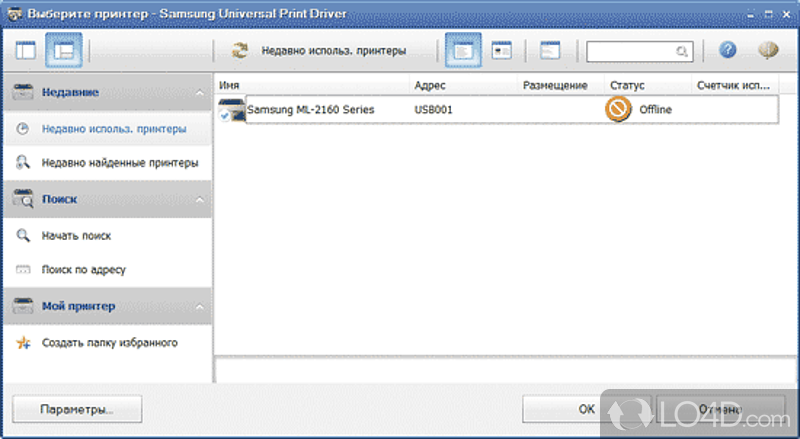Viewport: 800px width, 439px height.
Task: Collapse the Недавние section
Action: [x=198, y=93]
